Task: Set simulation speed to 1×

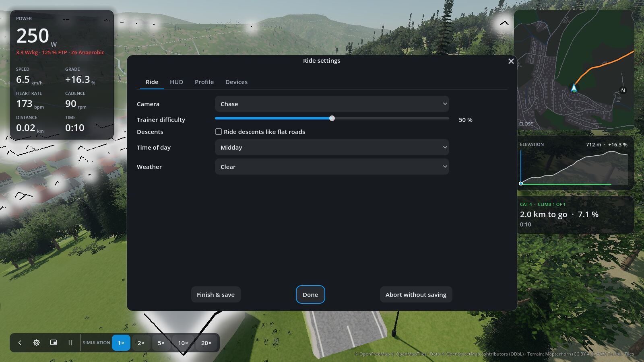Action: [x=121, y=343]
